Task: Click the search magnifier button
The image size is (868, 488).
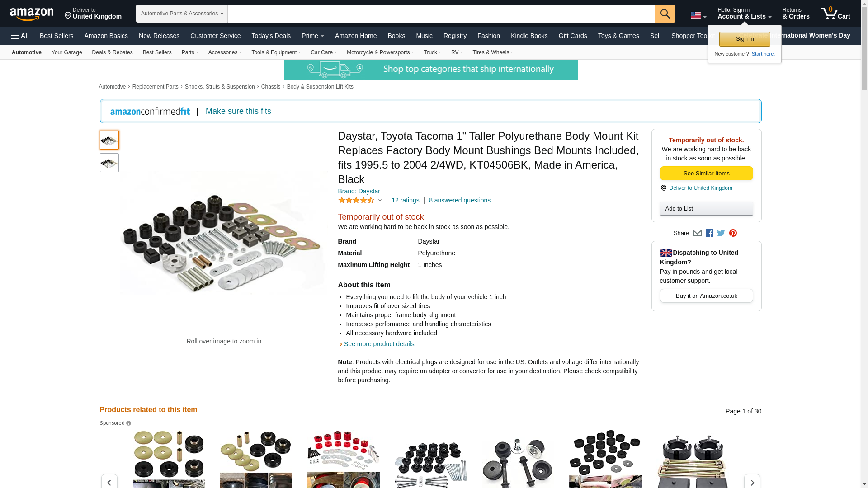Action: [x=665, y=14]
